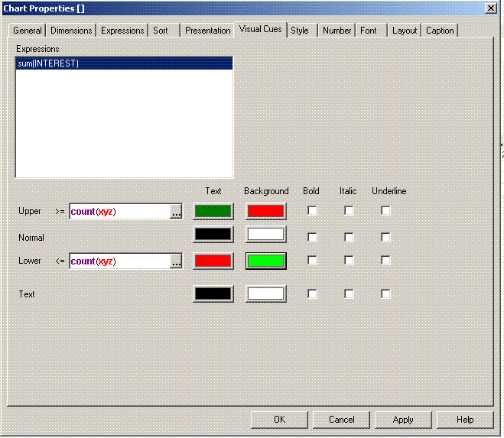Enable Italic for the Normal row
Viewport: 504px width, 438px height.
click(349, 237)
